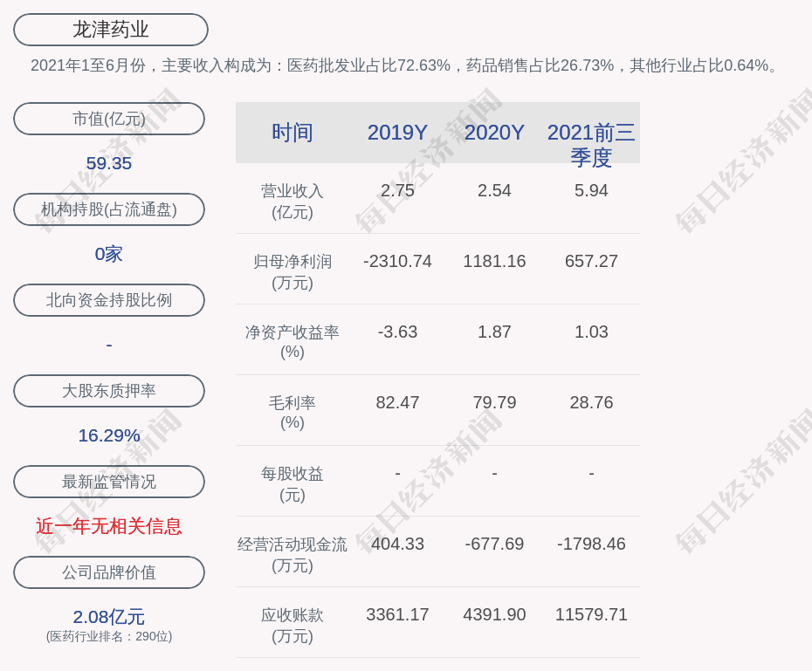
Task: Click the 应收账款 value 11579.71
Action: [x=591, y=614]
